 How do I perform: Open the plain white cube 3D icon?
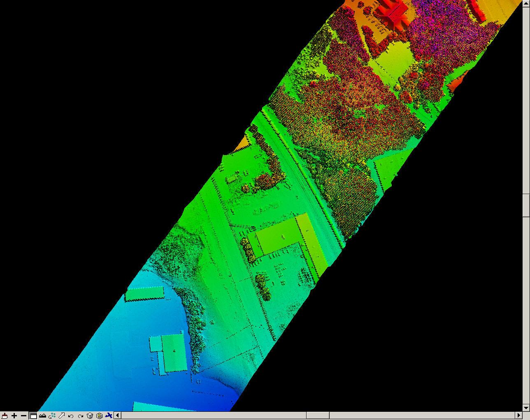coord(90,415)
